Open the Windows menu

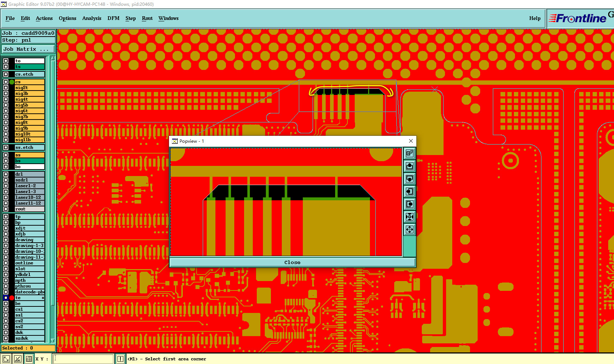pos(169,18)
